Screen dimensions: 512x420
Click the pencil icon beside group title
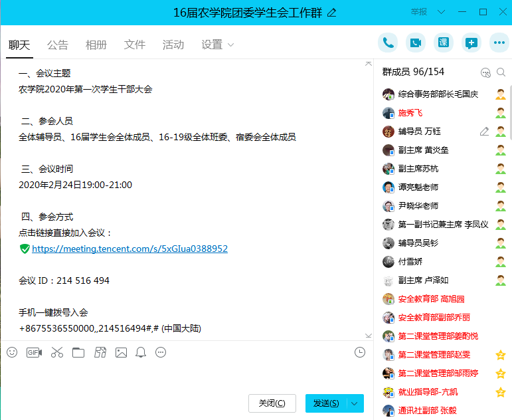[x=332, y=13]
